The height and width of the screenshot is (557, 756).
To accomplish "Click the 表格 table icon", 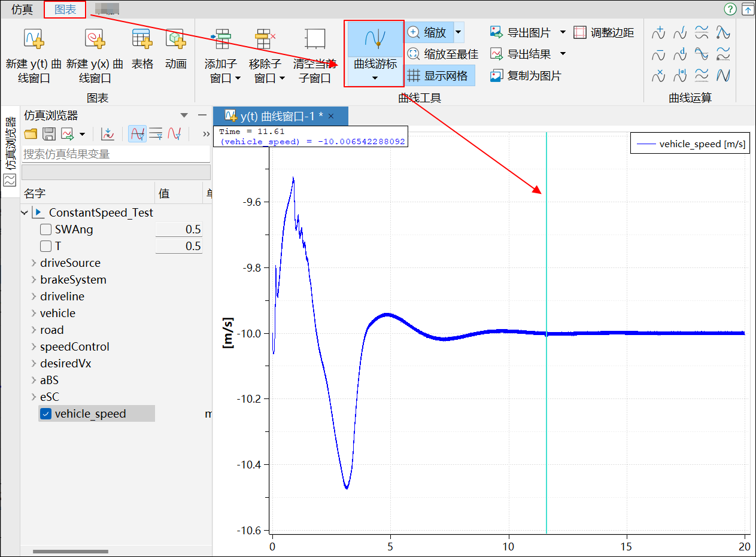I will (142, 48).
